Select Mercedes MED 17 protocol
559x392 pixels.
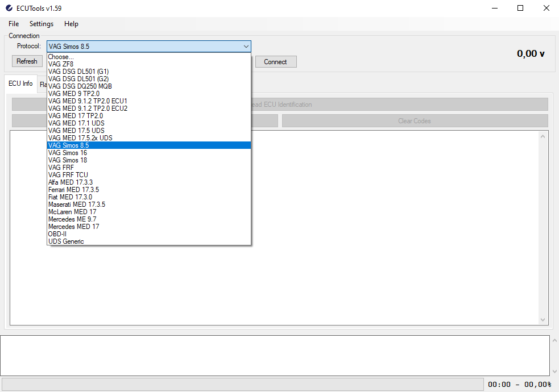click(149, 227)
